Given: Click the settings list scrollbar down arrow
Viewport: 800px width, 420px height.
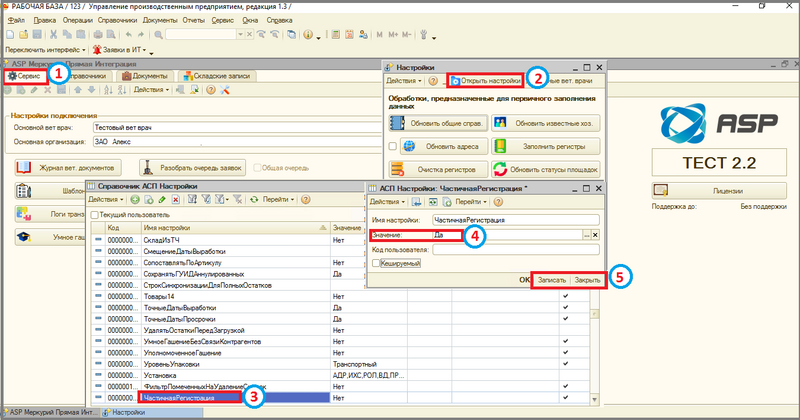Looking at the screenshot, I should 594,400.
